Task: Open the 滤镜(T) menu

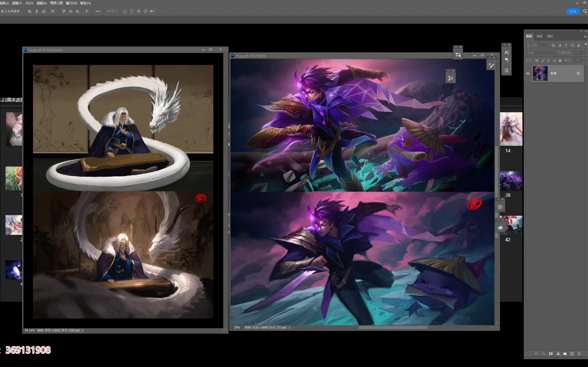Action: point(17,3)
